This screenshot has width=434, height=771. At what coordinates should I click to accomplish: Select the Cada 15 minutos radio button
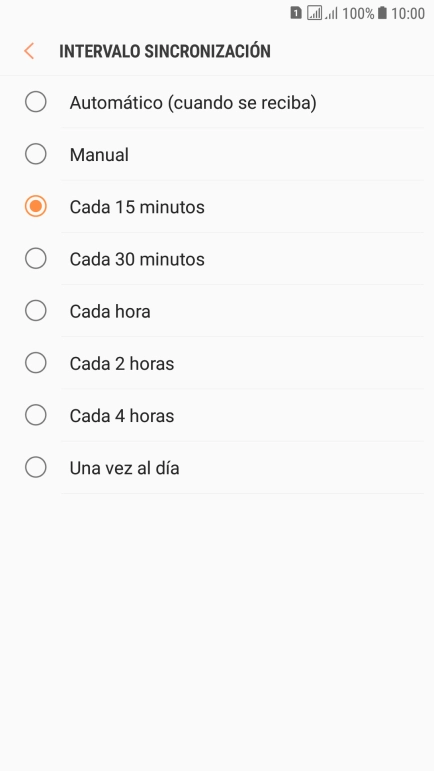click(36, 206)
